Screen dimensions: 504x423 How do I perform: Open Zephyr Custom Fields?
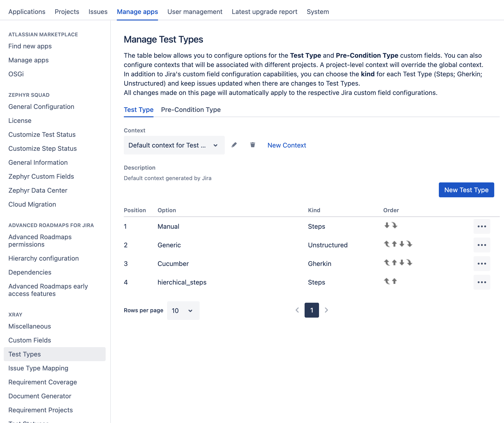point(41,176)
